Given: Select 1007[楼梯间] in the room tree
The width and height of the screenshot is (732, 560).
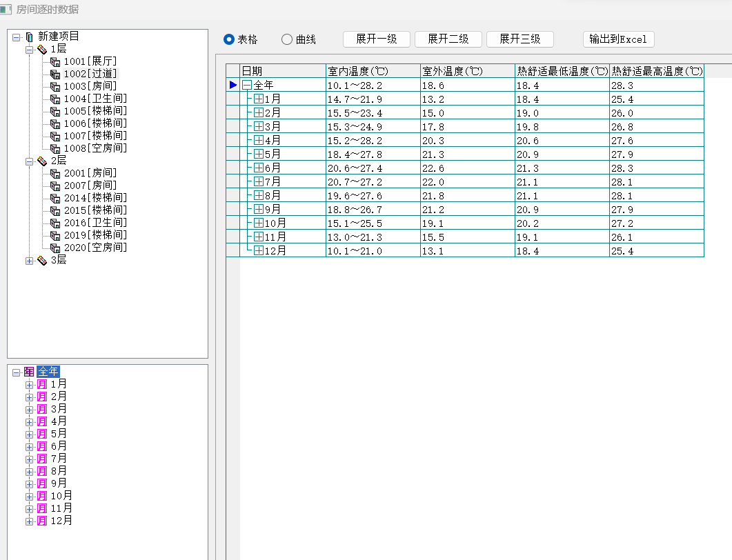Looking at the screenshot, I should [x=95, y=136].
